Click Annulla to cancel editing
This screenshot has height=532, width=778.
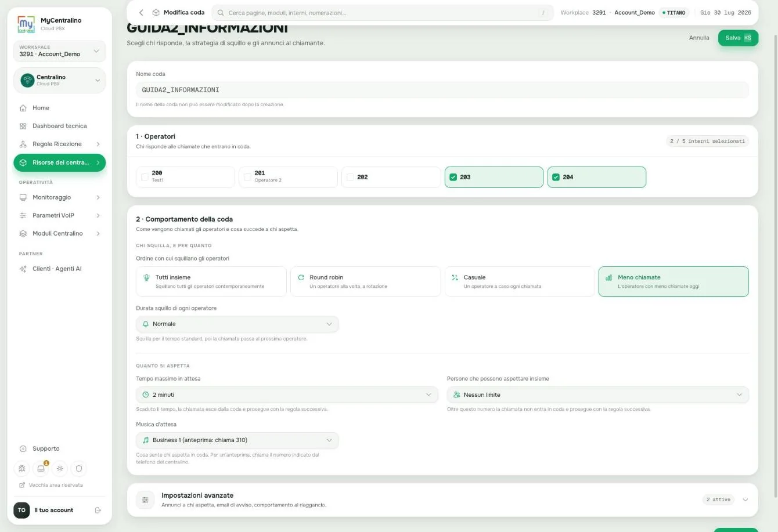coord(699,38)
